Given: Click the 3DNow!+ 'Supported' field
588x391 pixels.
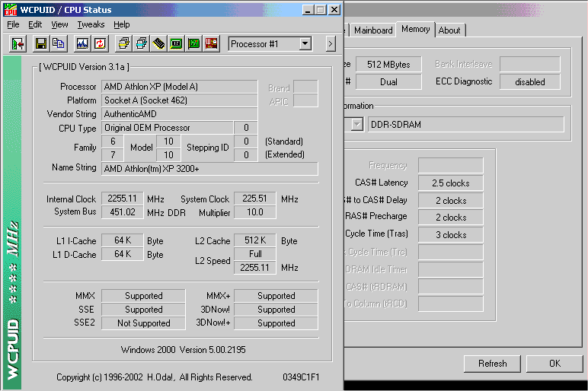Looking at the screenshot, I should coord(276,323).
